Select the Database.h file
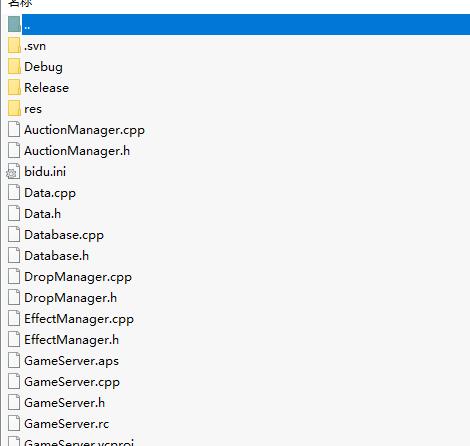The width and height of the screenshot is (470, 446). pyautogui.click(x=57, y=256)
